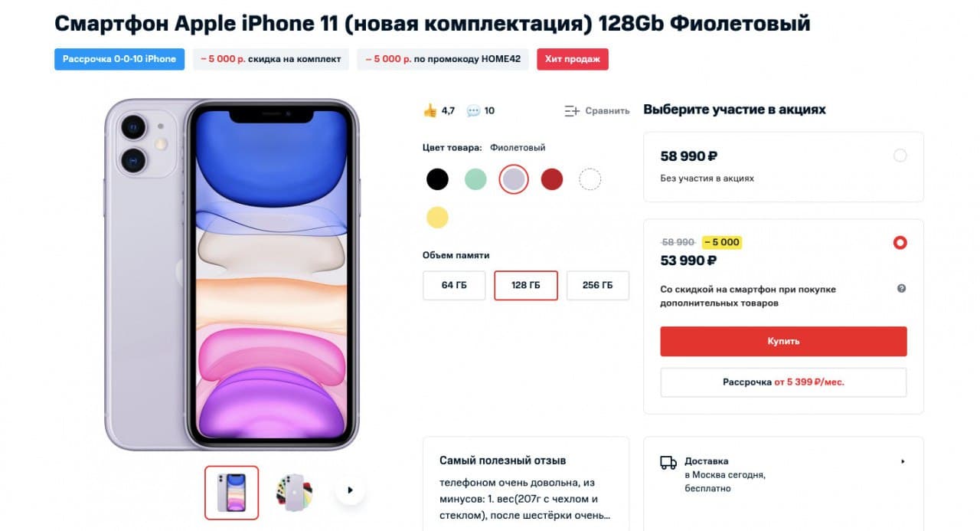980x531 pixels.
Task: Choose the 64 ГБ memory option
Action: (454, 285)
